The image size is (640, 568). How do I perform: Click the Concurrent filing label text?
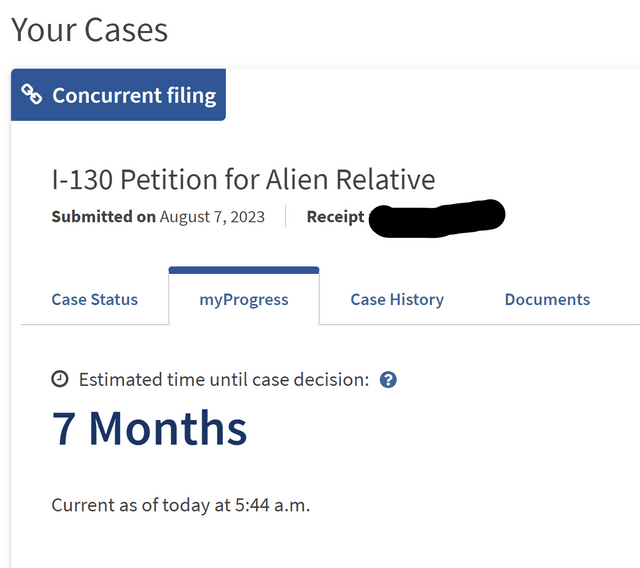point(134,95)
